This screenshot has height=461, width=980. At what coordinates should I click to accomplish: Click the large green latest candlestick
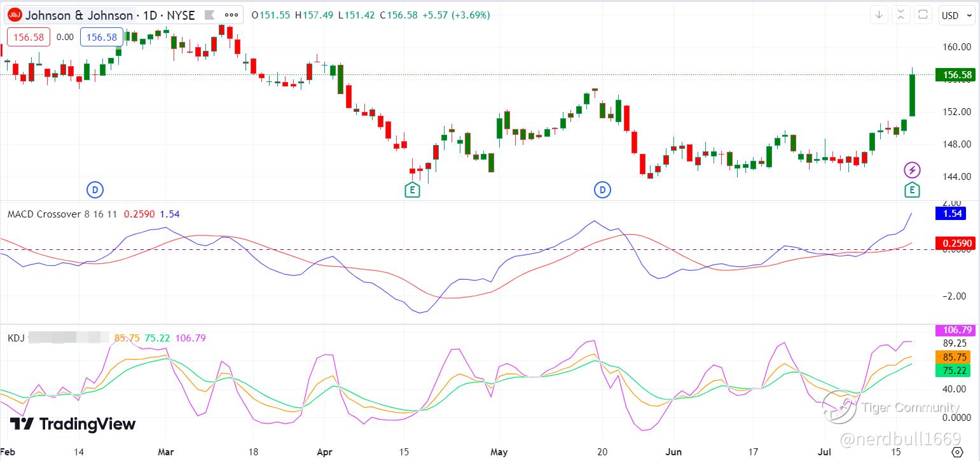(x=912, y=95)
